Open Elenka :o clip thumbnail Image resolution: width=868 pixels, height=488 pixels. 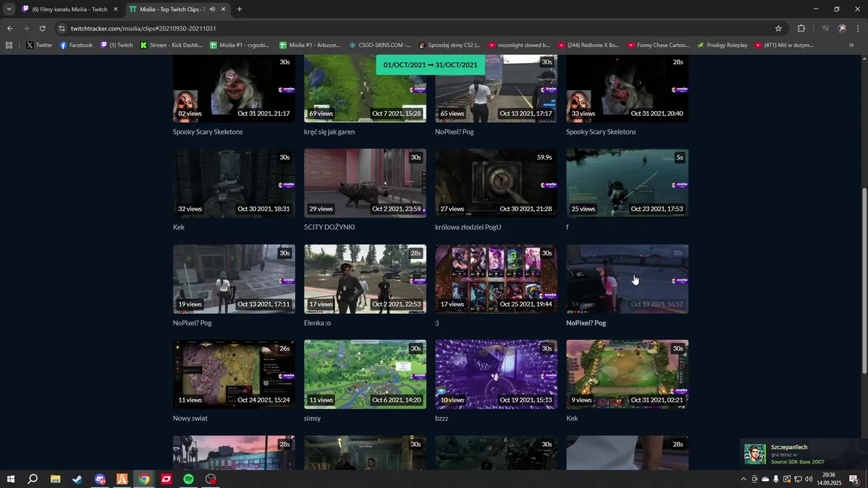click(365, 279)
